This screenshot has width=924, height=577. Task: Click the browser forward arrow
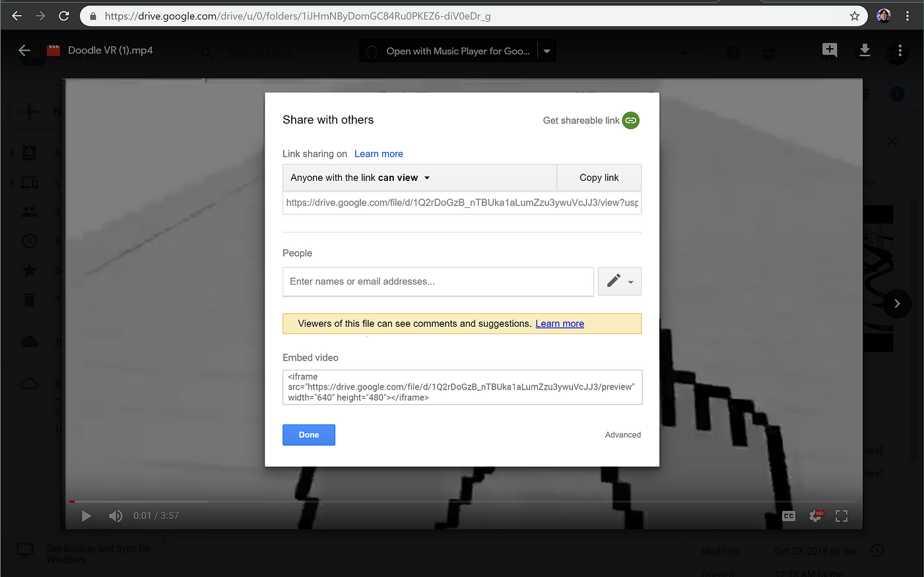point(40,16)
